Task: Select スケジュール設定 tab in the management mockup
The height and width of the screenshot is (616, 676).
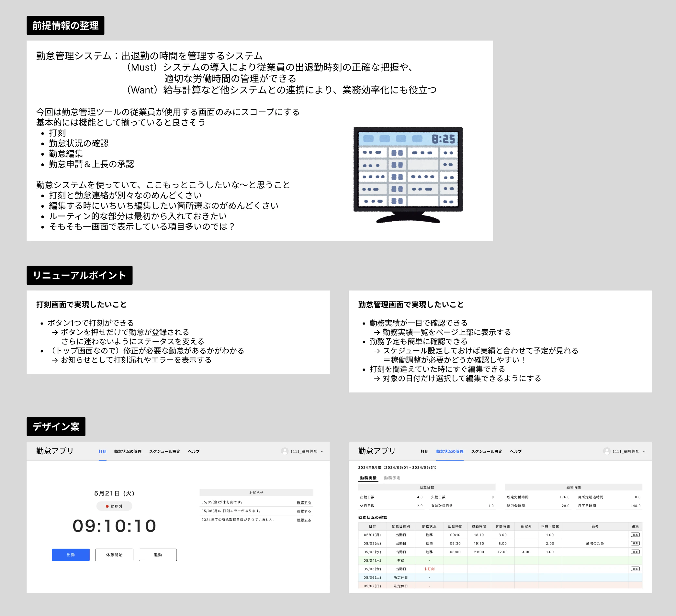Action: pyautogui.click(x=487, y=451)
